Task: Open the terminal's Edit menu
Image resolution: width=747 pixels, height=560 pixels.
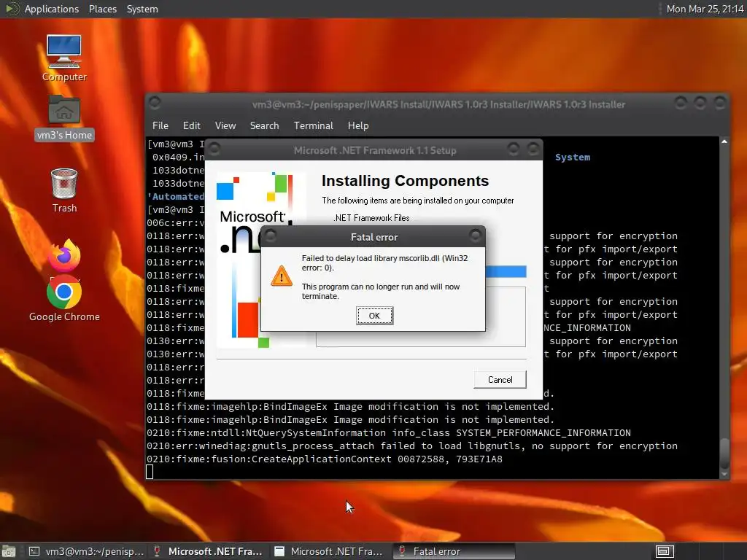Action: 192,125
